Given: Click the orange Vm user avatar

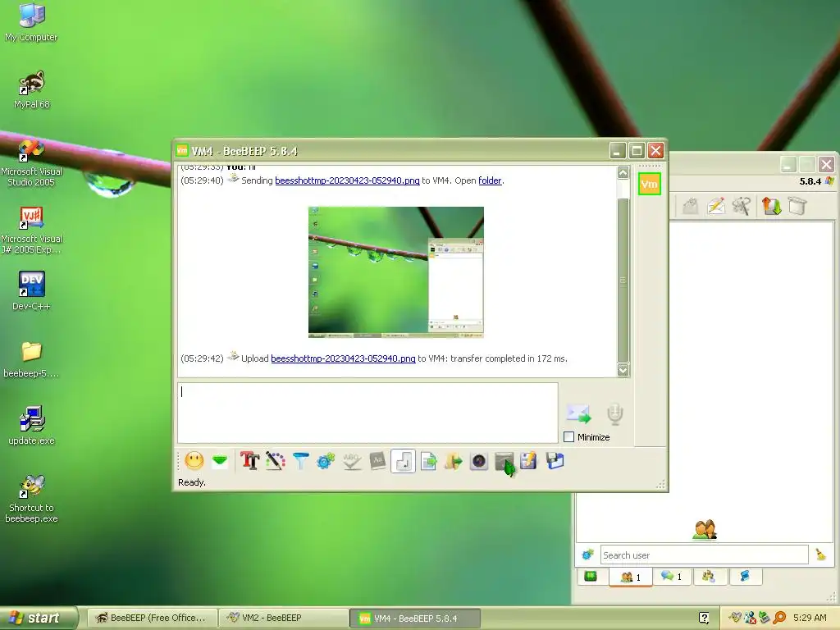Looking at the screenshot, I should point(650,185).
